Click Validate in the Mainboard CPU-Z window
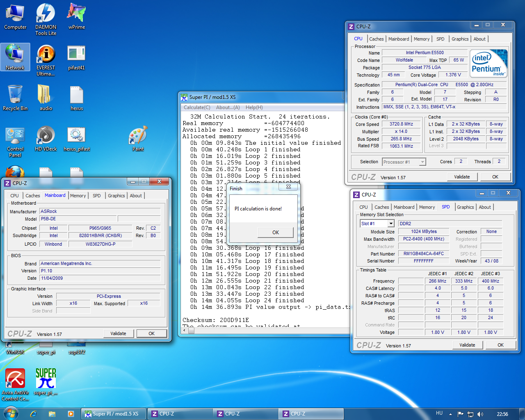 click(x=118, y=333)
